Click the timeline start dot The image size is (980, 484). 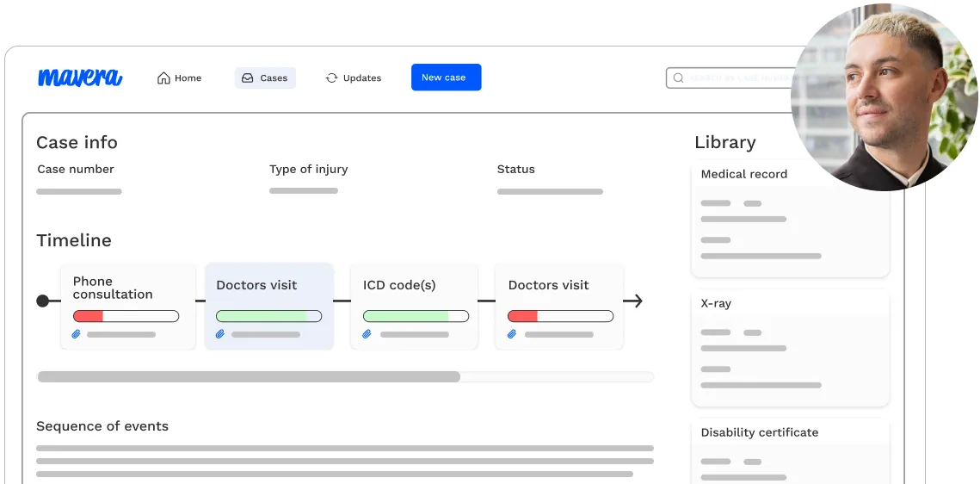(x=42, y=301)
